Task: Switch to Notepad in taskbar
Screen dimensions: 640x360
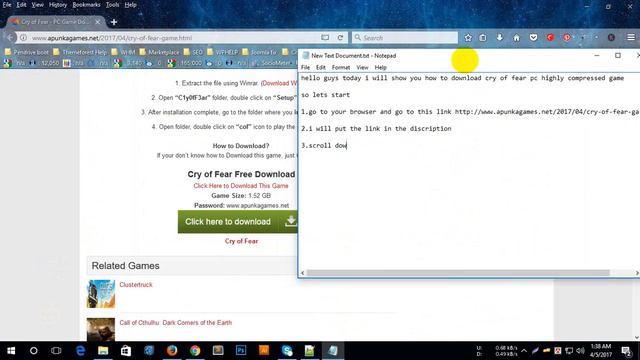Action: coord(333,351)
